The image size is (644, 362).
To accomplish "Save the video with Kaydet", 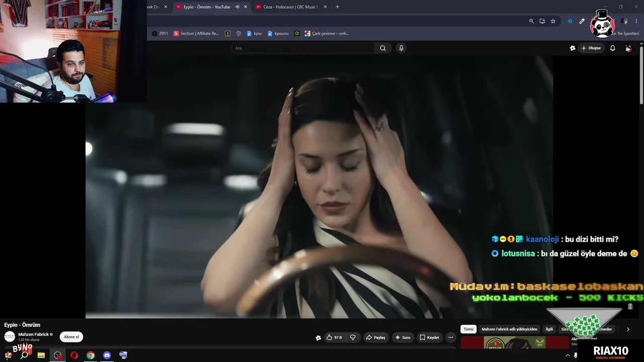I will [429, 337].
